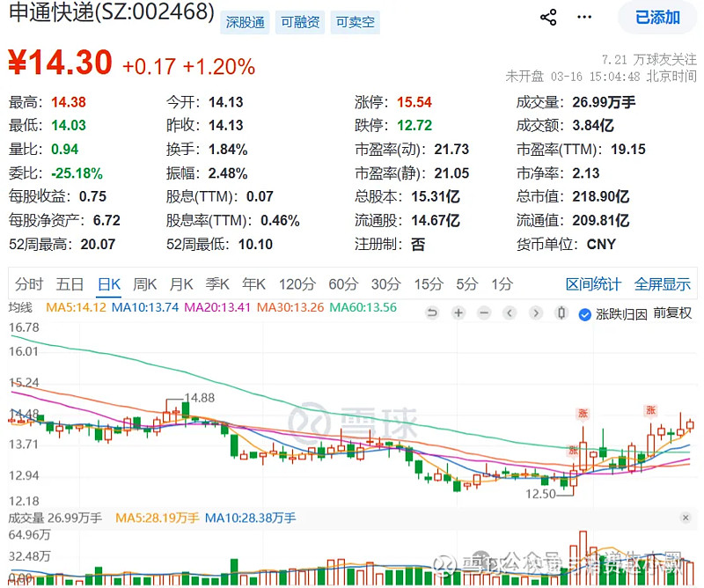704x588 pixels.
Task: Click the 可卖空 tag
Action: 356,22
